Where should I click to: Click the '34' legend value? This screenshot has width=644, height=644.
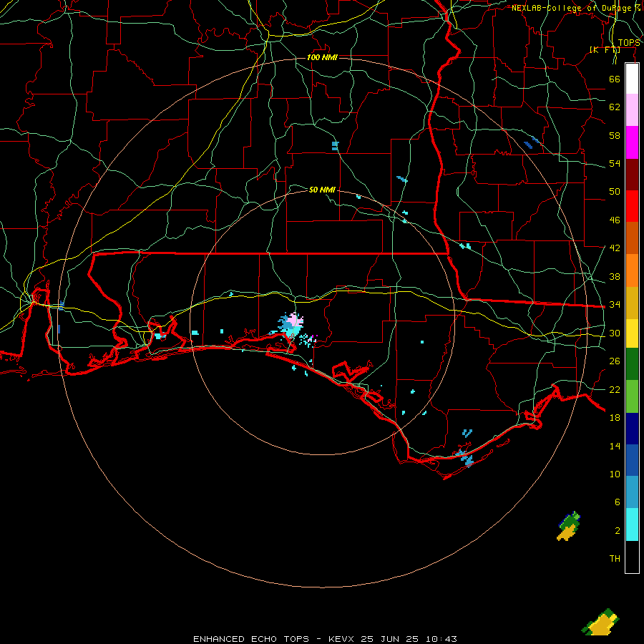click(615, 305)
